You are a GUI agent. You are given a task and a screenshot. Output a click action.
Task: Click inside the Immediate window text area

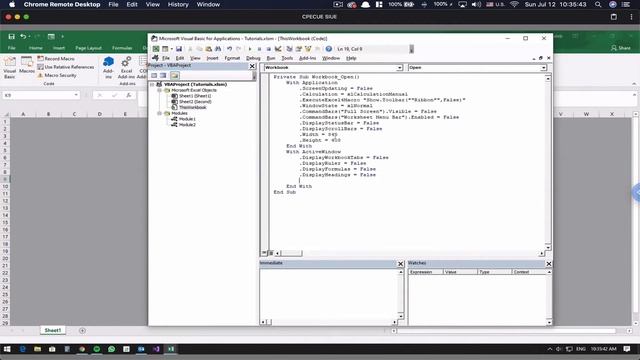point(329,294)
